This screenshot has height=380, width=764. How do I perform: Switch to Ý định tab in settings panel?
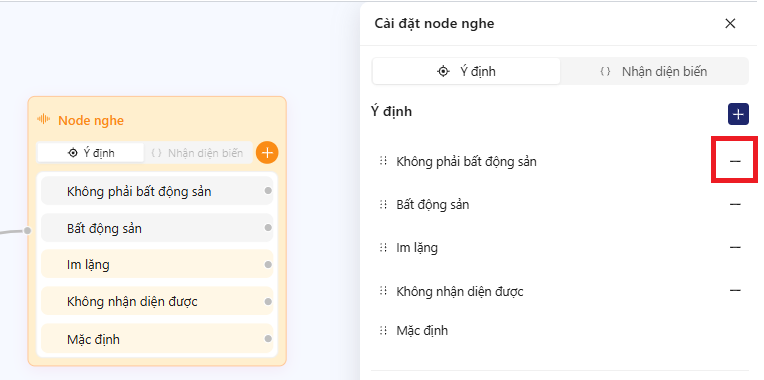pos(466,72)
